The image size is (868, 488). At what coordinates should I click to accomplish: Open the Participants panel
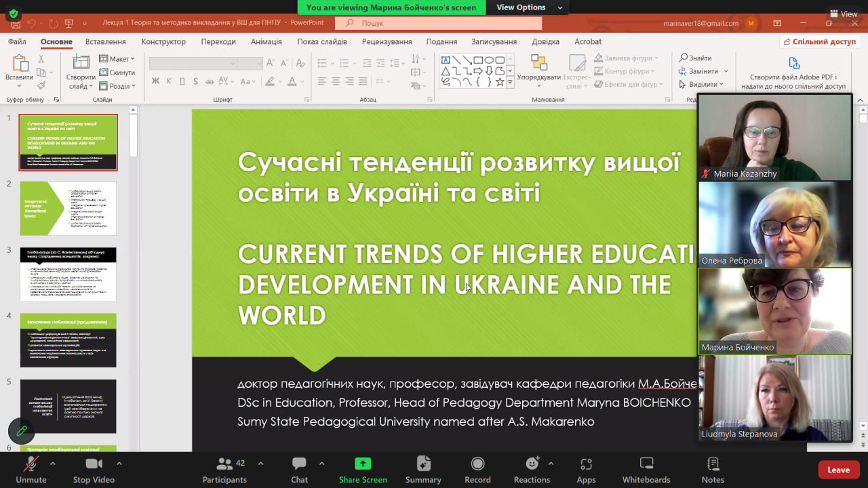coord(224,464)
